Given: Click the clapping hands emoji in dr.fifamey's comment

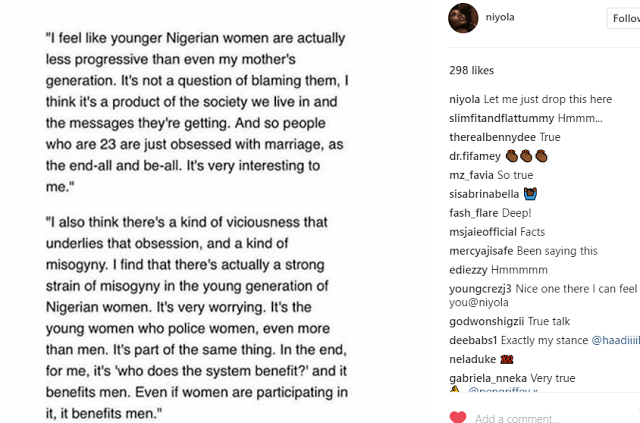Looking at the screenshot, I should 528,156.
